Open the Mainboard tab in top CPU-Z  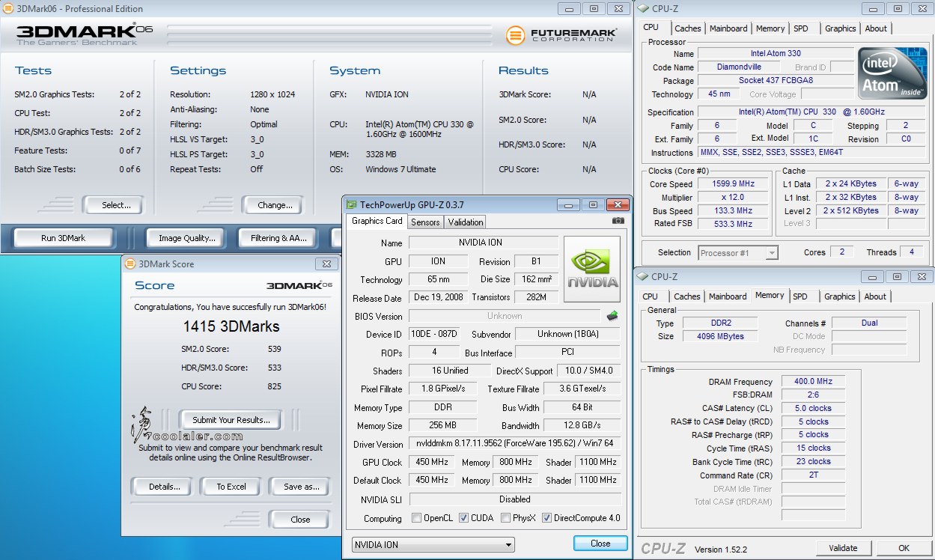[x=728, y=28]
